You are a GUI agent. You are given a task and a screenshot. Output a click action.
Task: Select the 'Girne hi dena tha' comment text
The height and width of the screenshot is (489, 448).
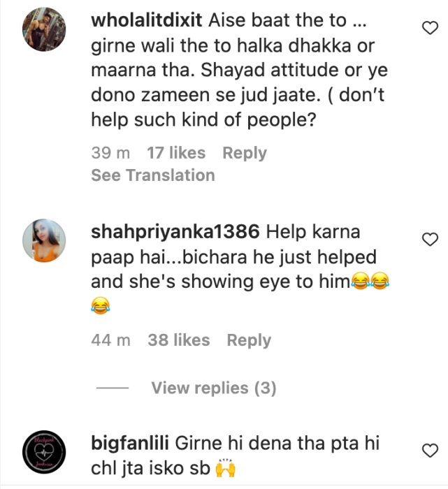tap(236, 455)
